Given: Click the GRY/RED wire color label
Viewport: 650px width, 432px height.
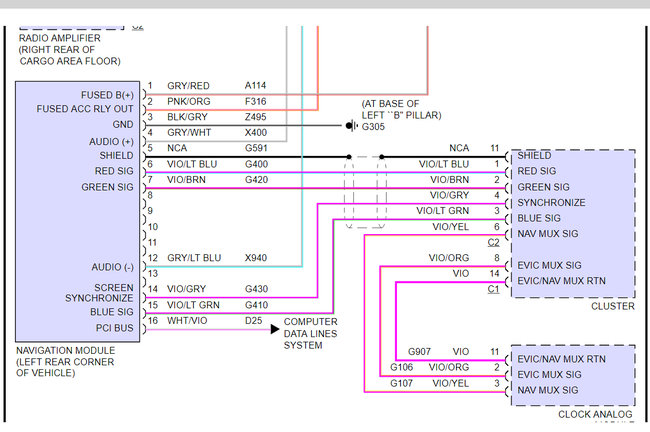Looking at the screenshot, I should coord(188,86).
